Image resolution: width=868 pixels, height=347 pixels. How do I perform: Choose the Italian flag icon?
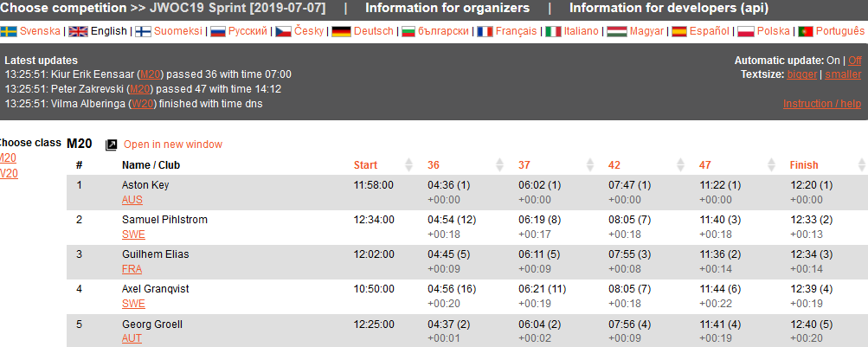[553, 31]
